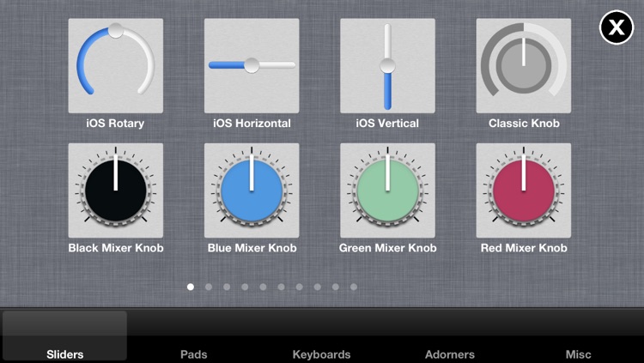Add the Black Mixer Knob
This screenshot has width=644, height=363.
115,191
